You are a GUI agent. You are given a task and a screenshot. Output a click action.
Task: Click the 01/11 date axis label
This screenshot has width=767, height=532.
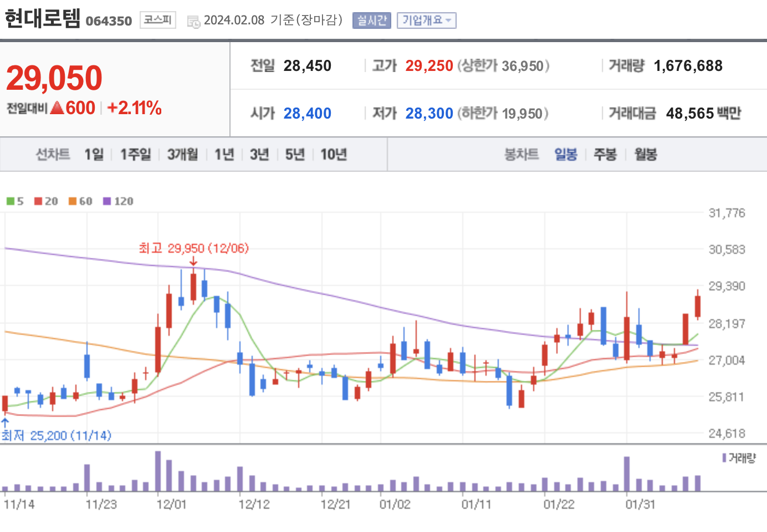(x=476, y=504)
